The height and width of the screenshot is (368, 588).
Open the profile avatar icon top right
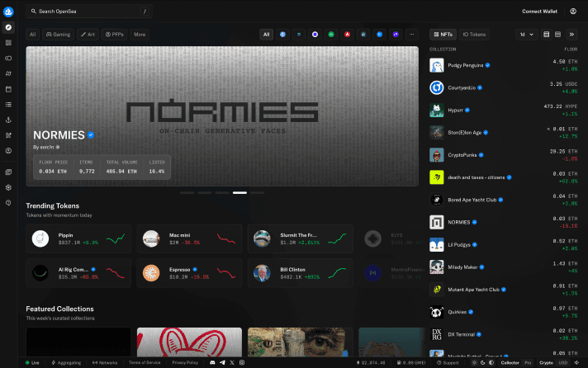coord(573,12)
